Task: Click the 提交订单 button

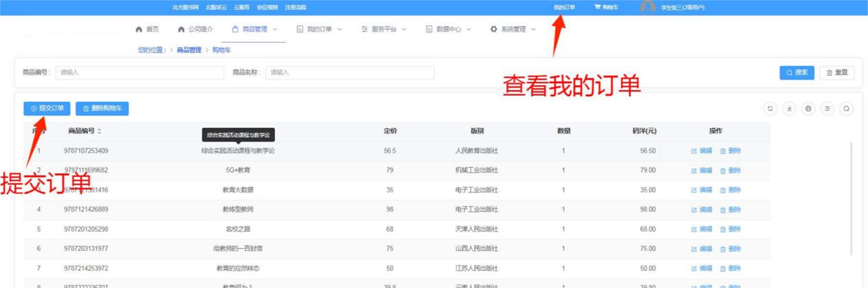Action: [x=47, y=108]
